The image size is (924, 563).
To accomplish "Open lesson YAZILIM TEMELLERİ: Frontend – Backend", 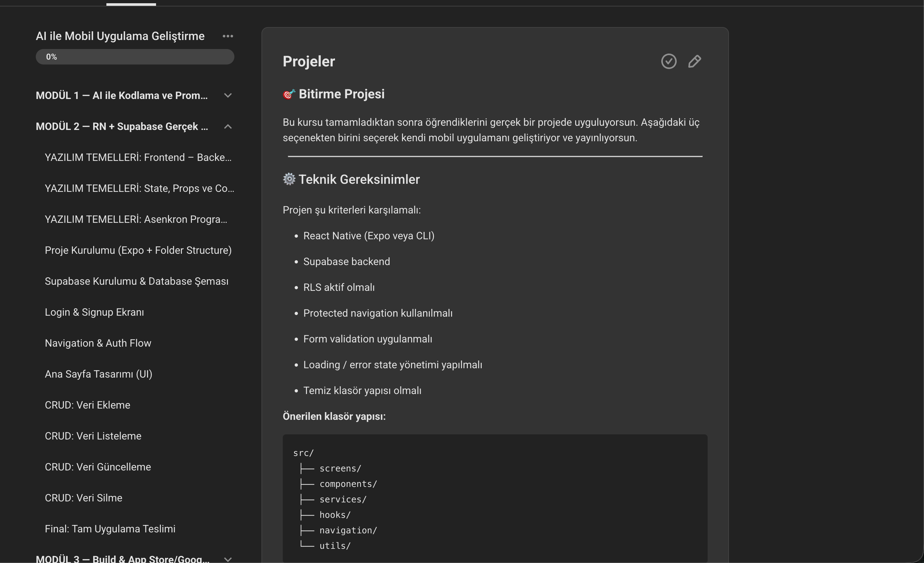I will [138, 157].
